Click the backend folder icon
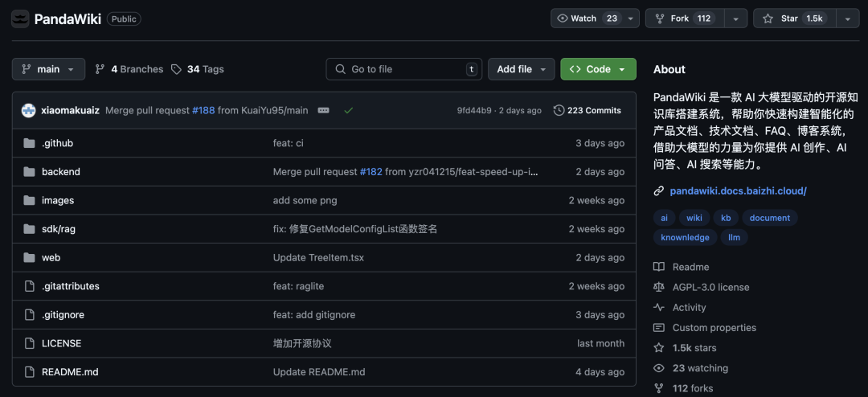The image size is (868, 397). tap(30, 172)
